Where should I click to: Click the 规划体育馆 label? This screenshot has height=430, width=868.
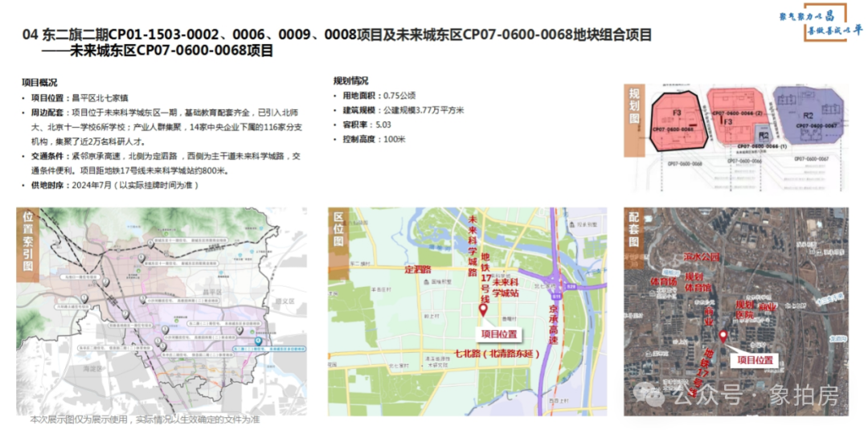(698, 281)
